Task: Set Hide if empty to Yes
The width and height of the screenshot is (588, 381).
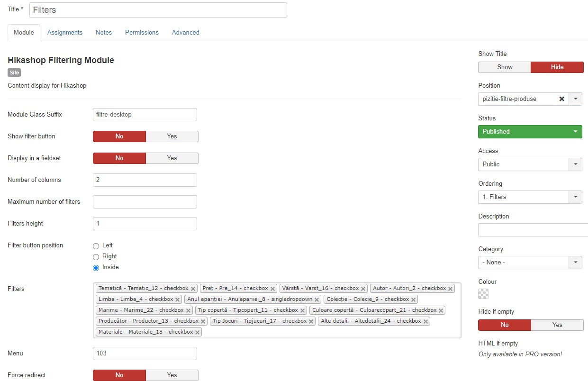Action: click(x=557, y=325)
